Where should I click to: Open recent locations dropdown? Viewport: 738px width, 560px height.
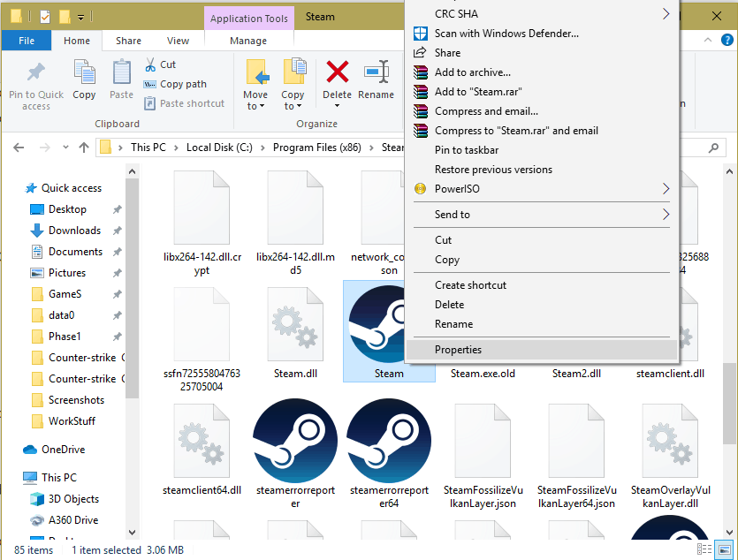[65, 148]
